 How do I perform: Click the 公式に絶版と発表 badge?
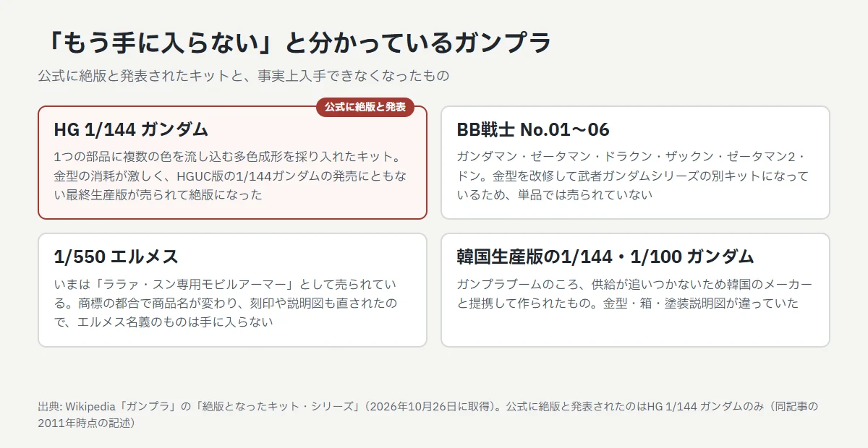(x=365, y=107)
